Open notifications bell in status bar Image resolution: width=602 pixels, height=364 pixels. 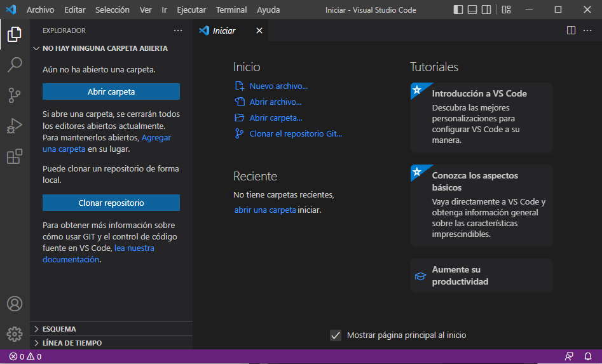click(588, 357)
